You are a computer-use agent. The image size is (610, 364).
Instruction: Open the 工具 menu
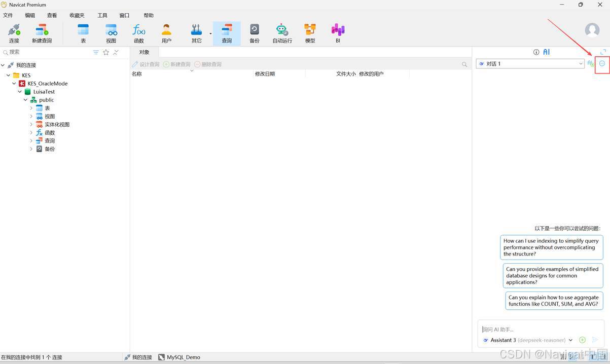pyautogui.click(x=102, y=15)
